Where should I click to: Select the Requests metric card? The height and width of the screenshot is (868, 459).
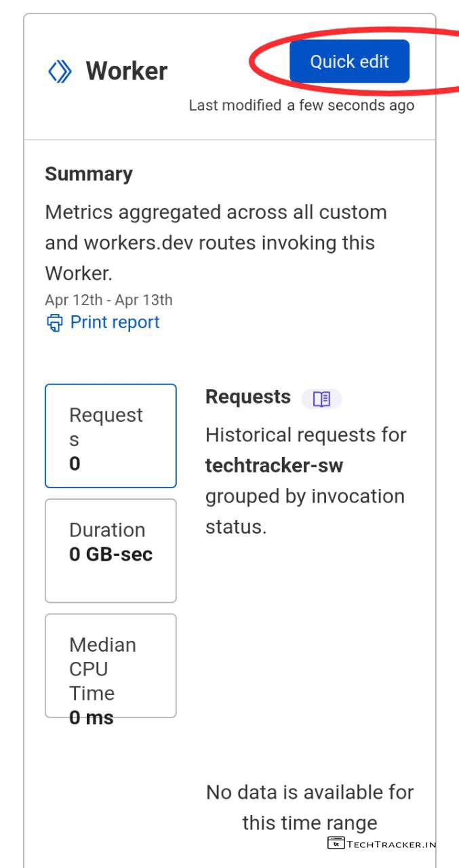pyautogui.click(x=111, y=436)
